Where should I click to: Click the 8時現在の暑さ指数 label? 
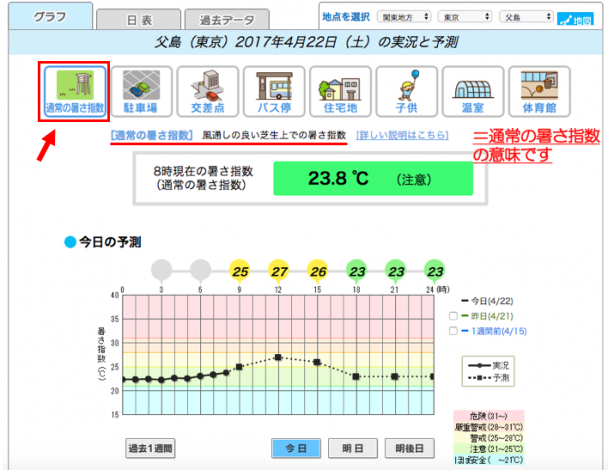point(203,171)
